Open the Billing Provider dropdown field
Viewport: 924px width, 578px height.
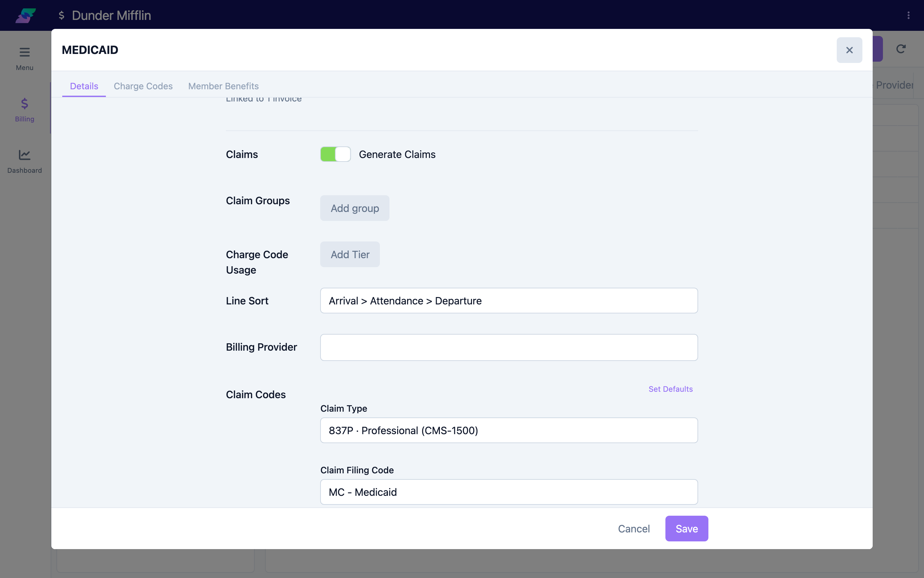click(x=509, y=347)
